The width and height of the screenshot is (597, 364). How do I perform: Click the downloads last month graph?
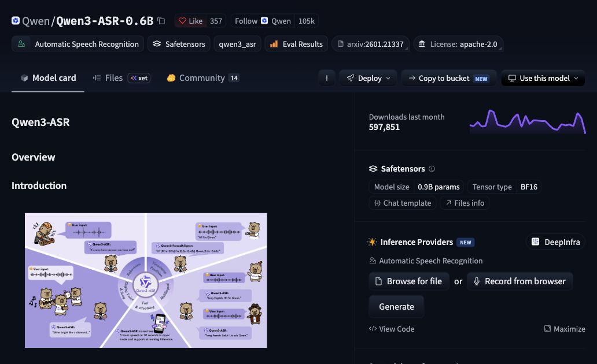[x=528, y=122]
